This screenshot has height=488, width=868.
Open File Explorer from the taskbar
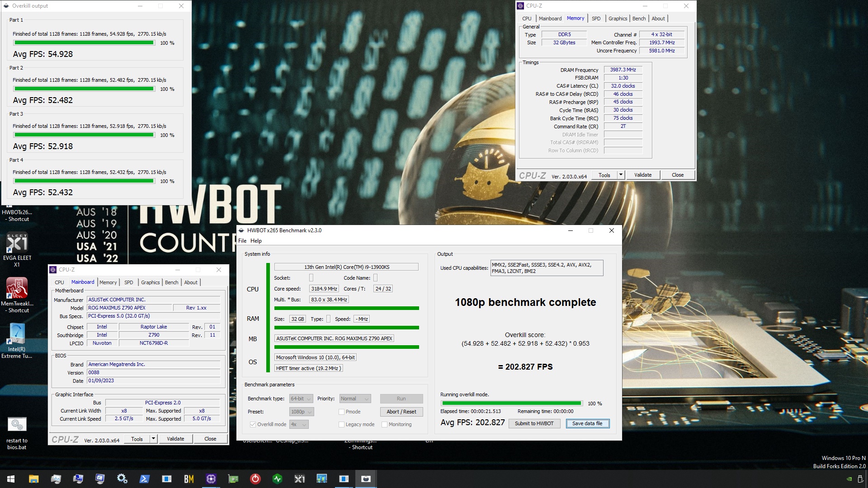33,479
